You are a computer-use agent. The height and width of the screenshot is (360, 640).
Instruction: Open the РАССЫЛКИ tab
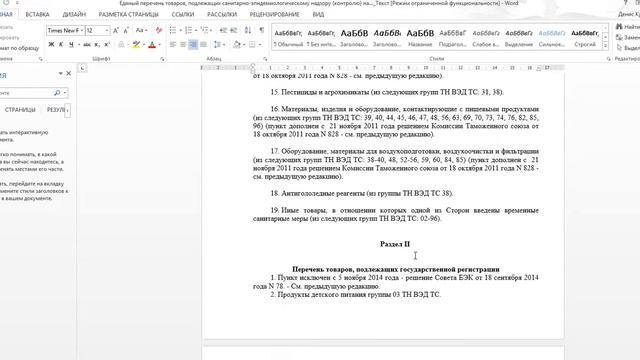tap(222, 14)
